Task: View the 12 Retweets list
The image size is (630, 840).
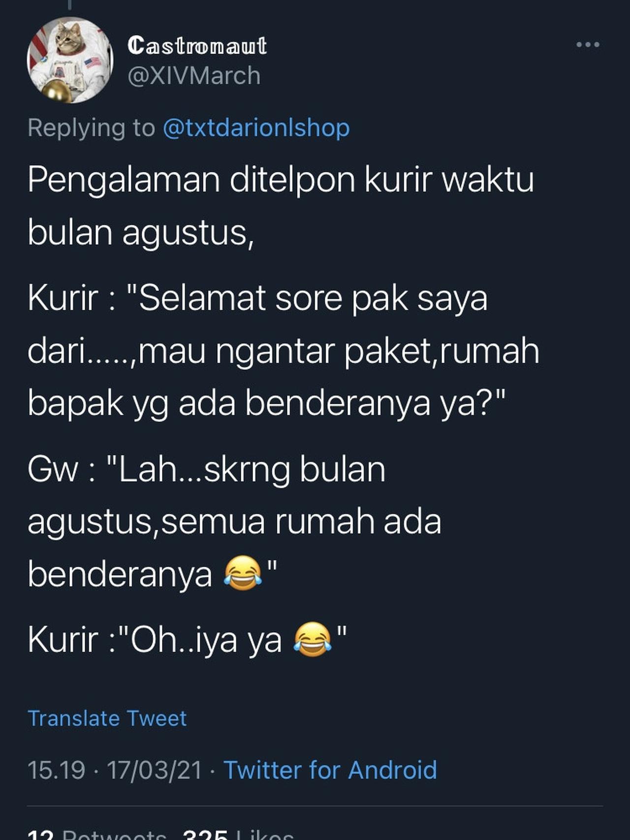Action: tap(97, 834)
